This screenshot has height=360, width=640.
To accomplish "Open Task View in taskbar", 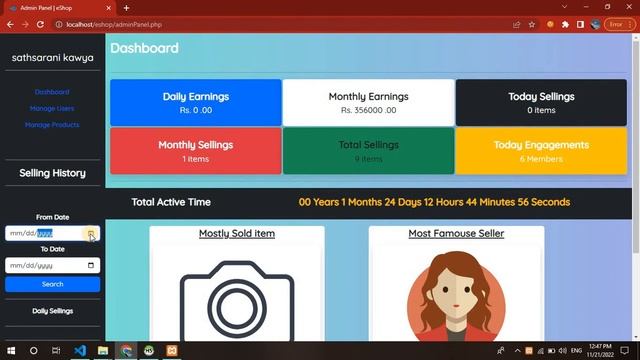I will click(x=56, y=351).
